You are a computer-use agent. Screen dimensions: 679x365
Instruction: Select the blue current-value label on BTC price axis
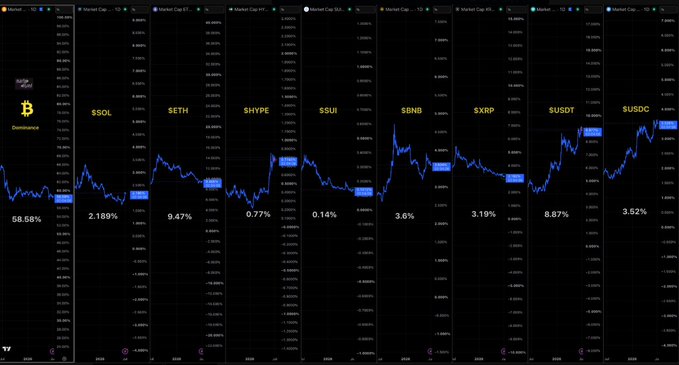coord(64,198)
